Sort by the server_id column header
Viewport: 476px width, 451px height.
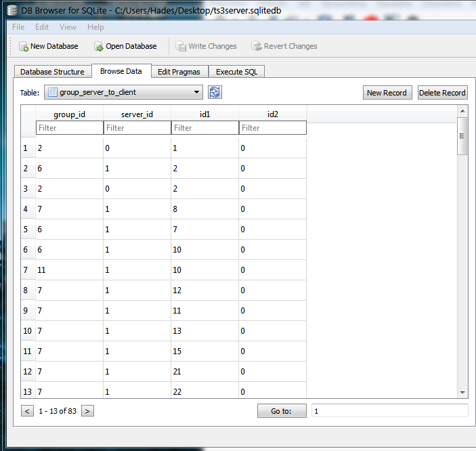coord(137,114)
